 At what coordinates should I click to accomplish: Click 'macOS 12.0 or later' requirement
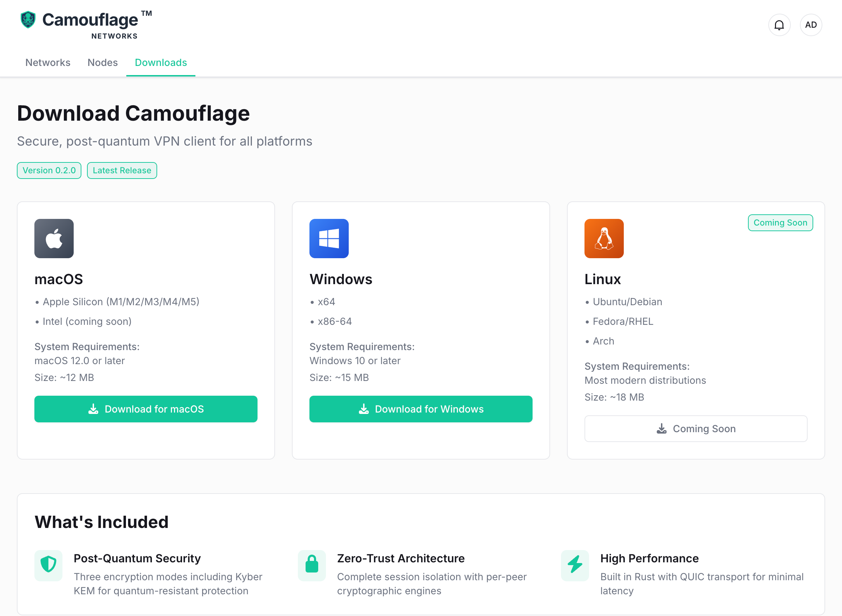click(79, 361)
